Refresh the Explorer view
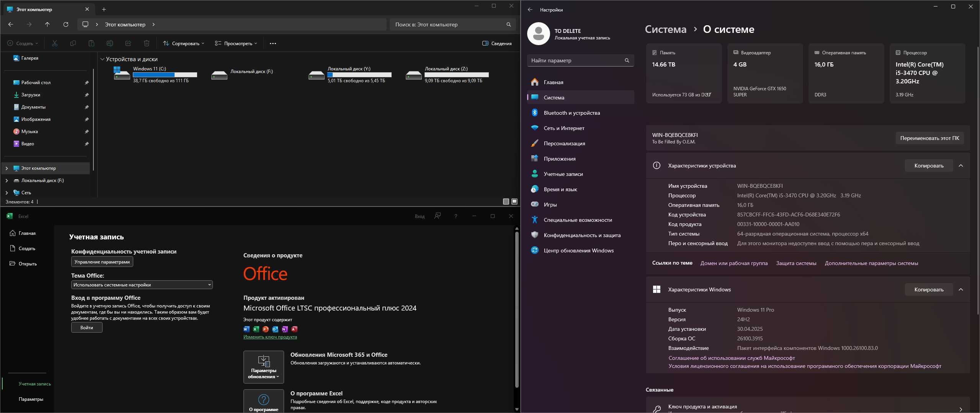Screen dimensions: 980x413 66,24
